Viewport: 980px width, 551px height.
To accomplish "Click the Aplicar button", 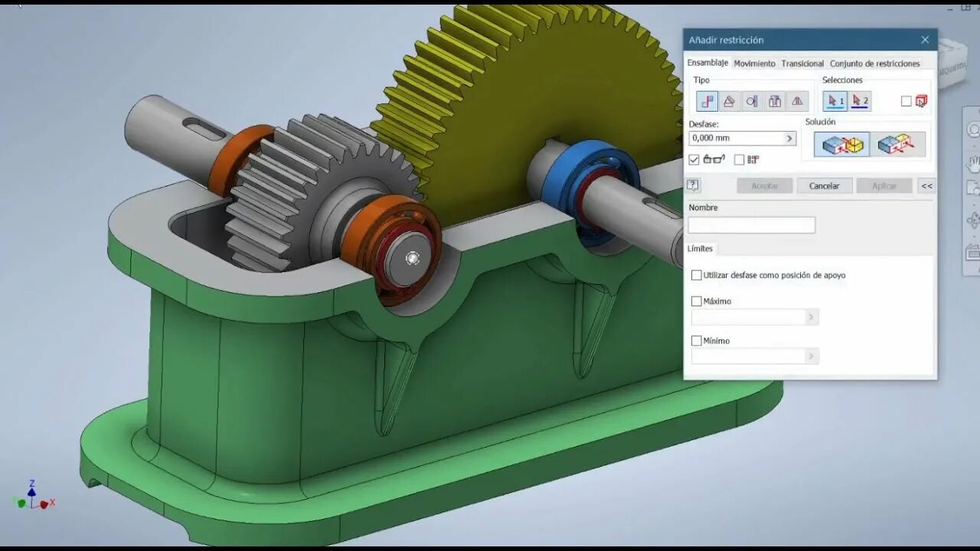I will pos(884,185).
